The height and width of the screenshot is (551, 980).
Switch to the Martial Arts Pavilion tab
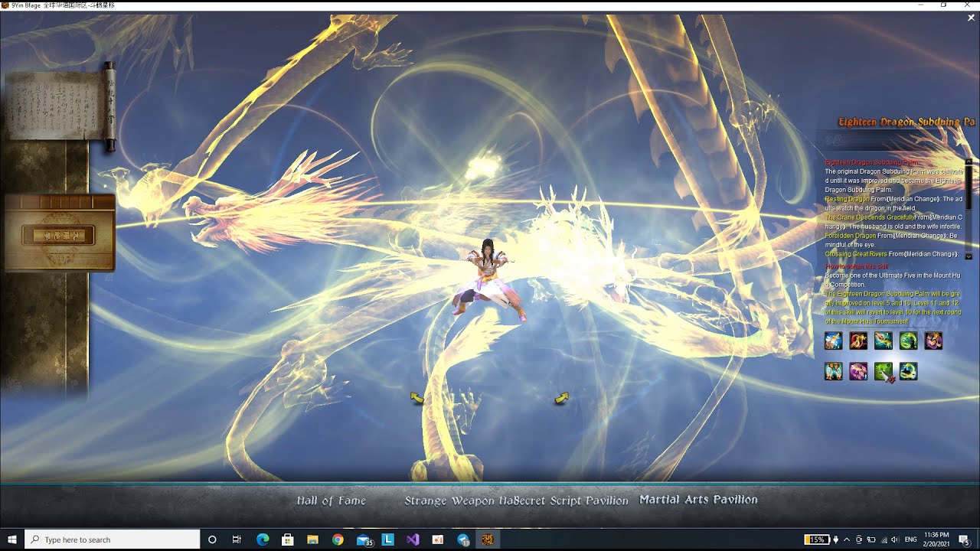tap(698, 500)
